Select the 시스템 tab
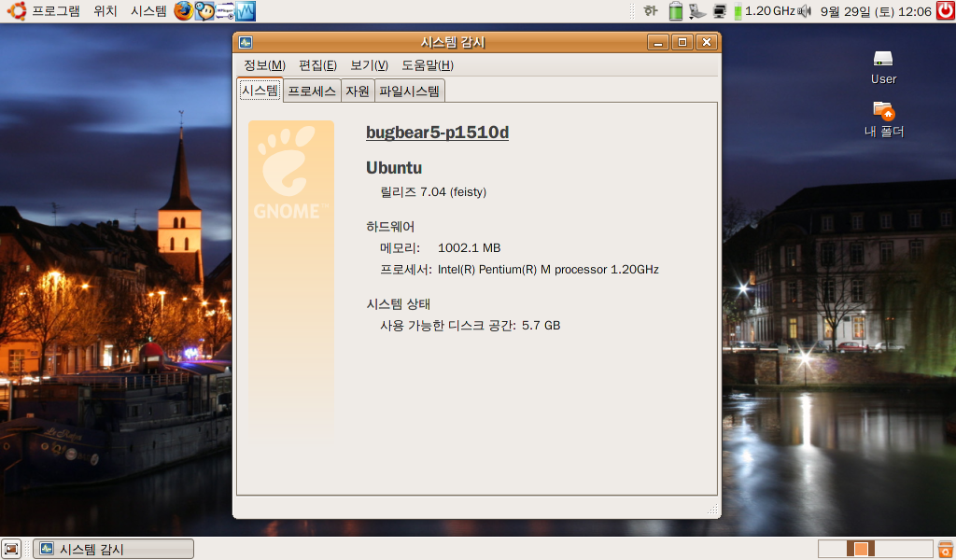The image size is (956, 560). tap(260, 91)
